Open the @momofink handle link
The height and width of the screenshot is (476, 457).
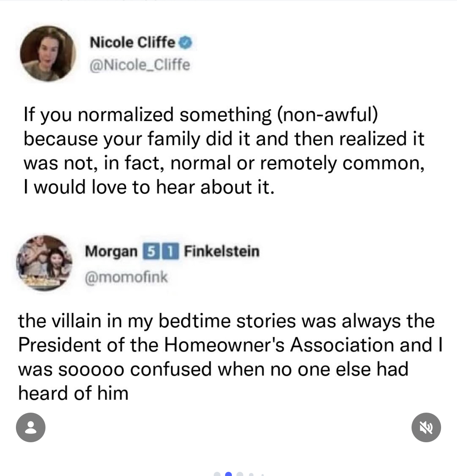pyautogui.click(x=126, y=277)
